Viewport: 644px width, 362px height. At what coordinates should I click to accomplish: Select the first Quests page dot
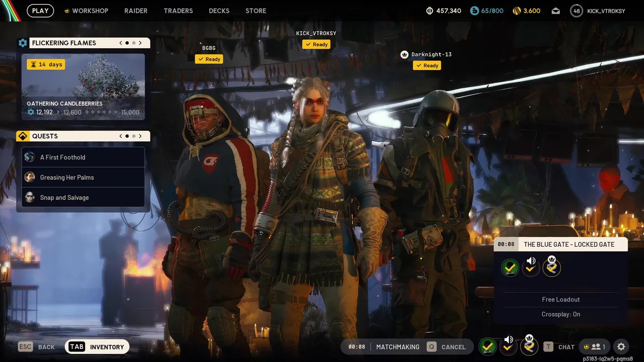pos(127,136)
